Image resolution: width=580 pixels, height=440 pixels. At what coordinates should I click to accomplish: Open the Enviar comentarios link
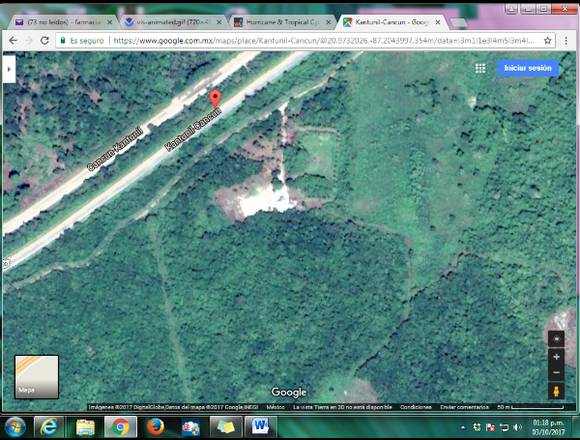464,407
